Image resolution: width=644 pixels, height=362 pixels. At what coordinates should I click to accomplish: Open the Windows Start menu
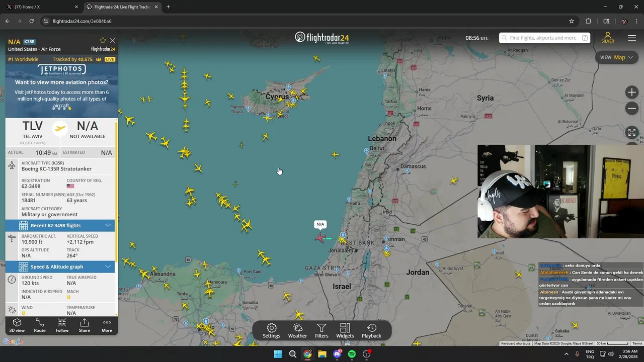click(x=278, y=354)
